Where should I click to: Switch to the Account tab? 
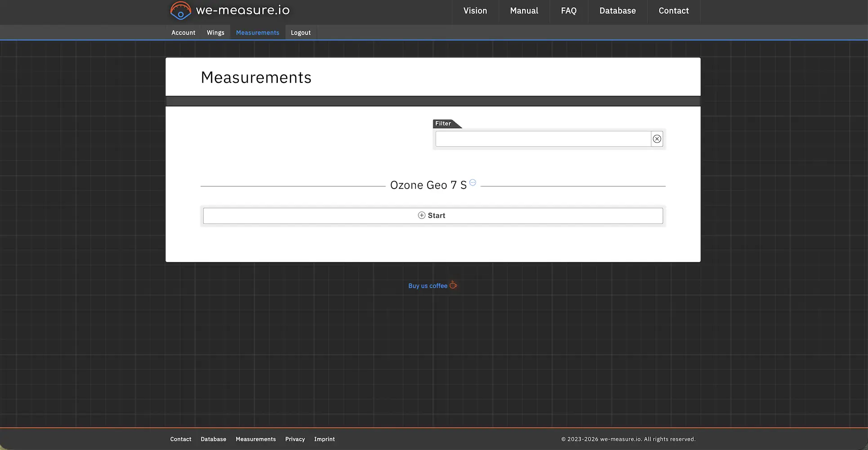(x=183, y=32)
